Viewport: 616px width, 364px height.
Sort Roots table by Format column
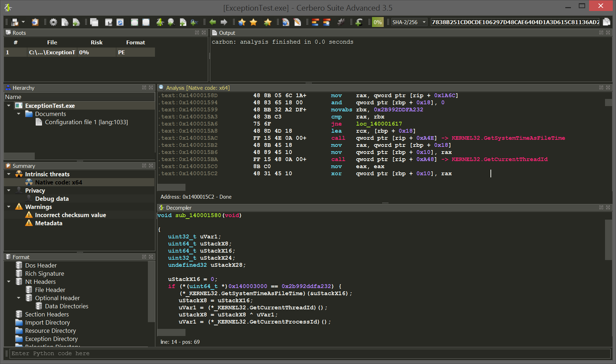tap(136, 43)
